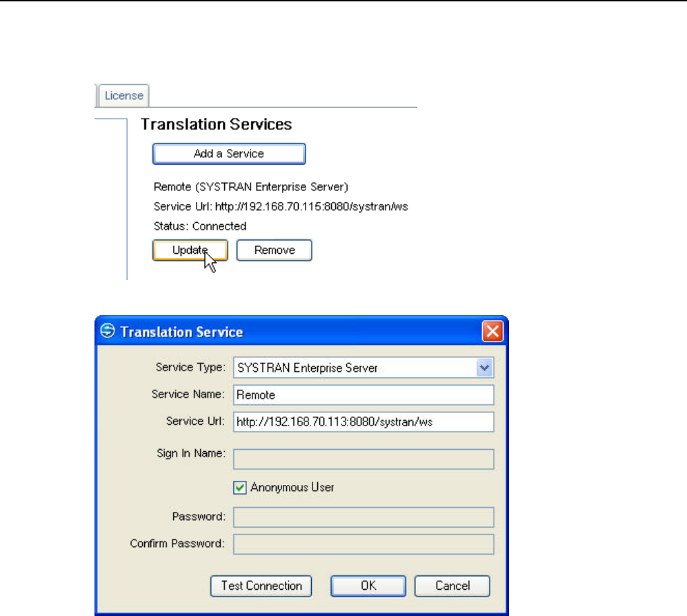Viewport: 687px width, 616px height.
Task: Test Connection to the translation server
Action: 261,586
